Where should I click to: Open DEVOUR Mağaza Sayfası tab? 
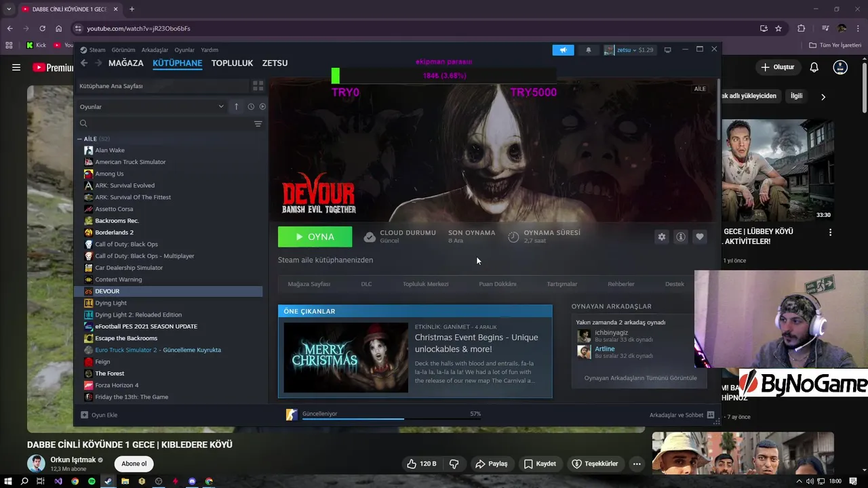(x=309, y=284)
